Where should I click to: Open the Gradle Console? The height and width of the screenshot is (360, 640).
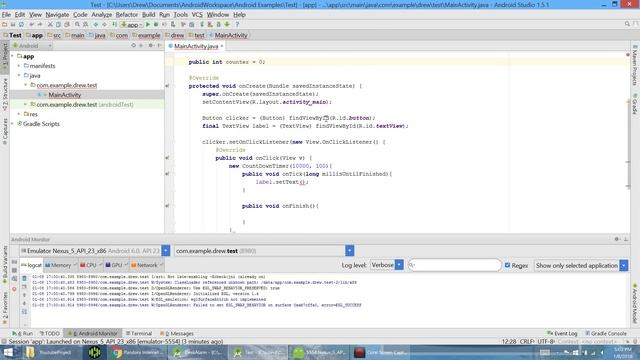point(606,333)
